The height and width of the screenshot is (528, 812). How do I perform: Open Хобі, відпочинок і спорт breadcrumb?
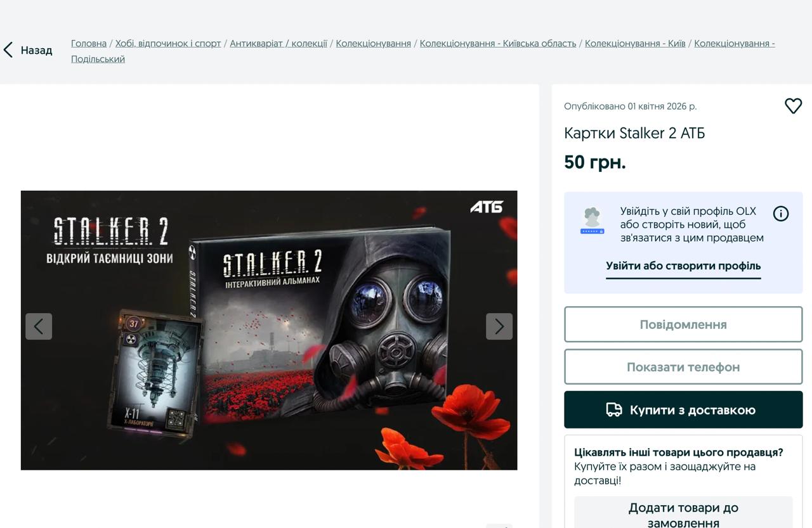point(168,44)
